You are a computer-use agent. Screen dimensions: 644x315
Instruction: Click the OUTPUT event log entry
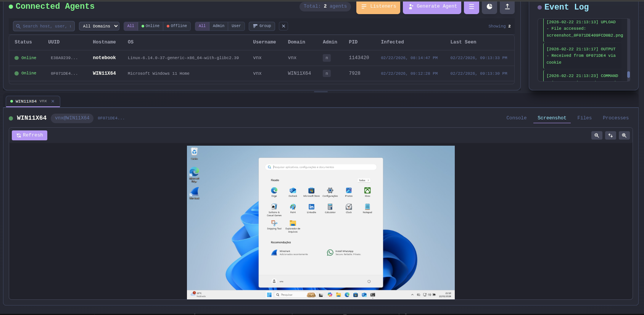point(584,56)
